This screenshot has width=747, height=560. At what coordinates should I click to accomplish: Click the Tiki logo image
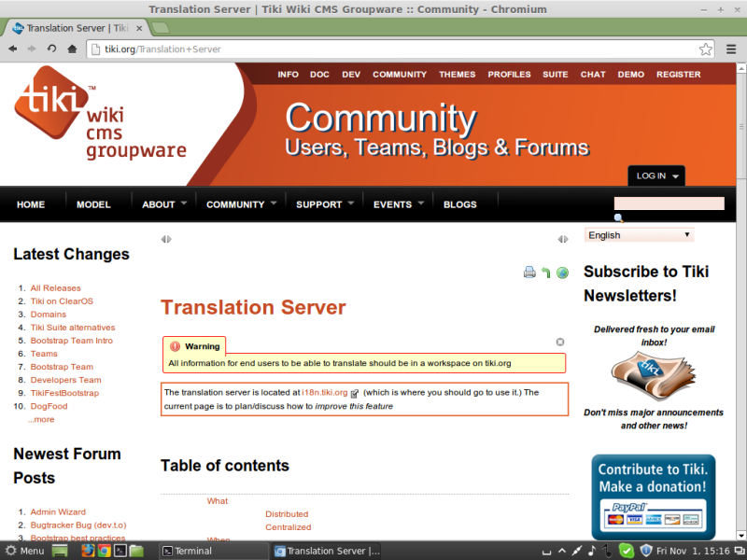tap(101, 113)
